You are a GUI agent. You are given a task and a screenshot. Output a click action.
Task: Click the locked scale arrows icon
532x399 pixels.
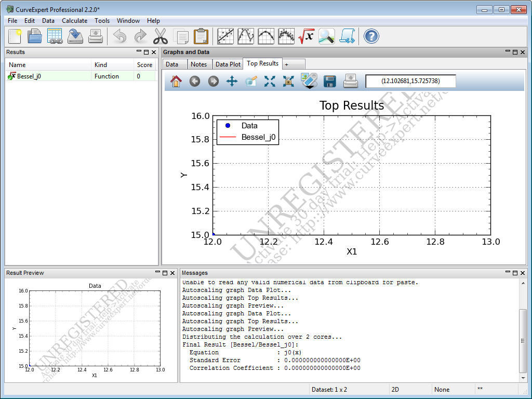pyautogui.click(x=288, y=82)
